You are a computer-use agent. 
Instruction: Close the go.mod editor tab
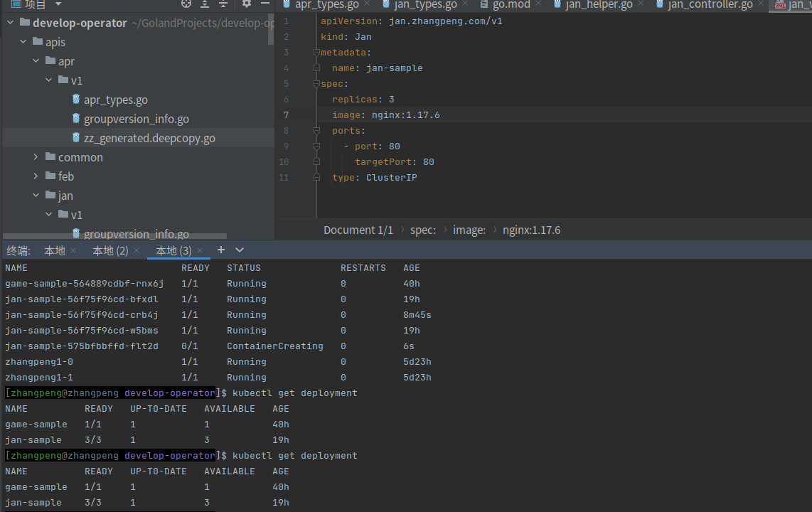538,5
